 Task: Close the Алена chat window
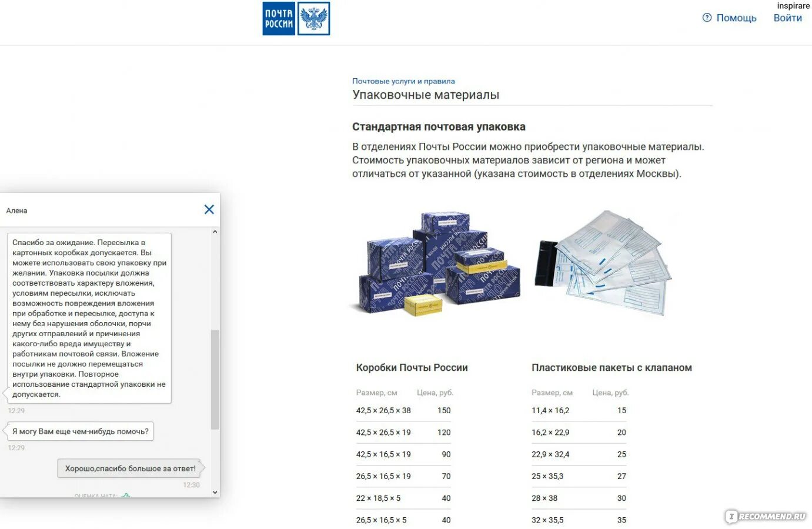(x=209, y=210)
